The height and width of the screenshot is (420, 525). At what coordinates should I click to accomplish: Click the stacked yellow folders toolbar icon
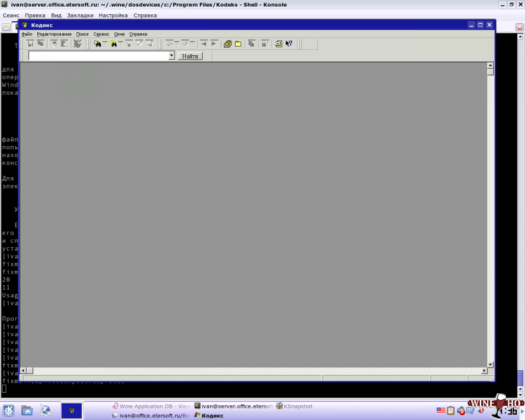pyautogui.click(x=227, y=44)
